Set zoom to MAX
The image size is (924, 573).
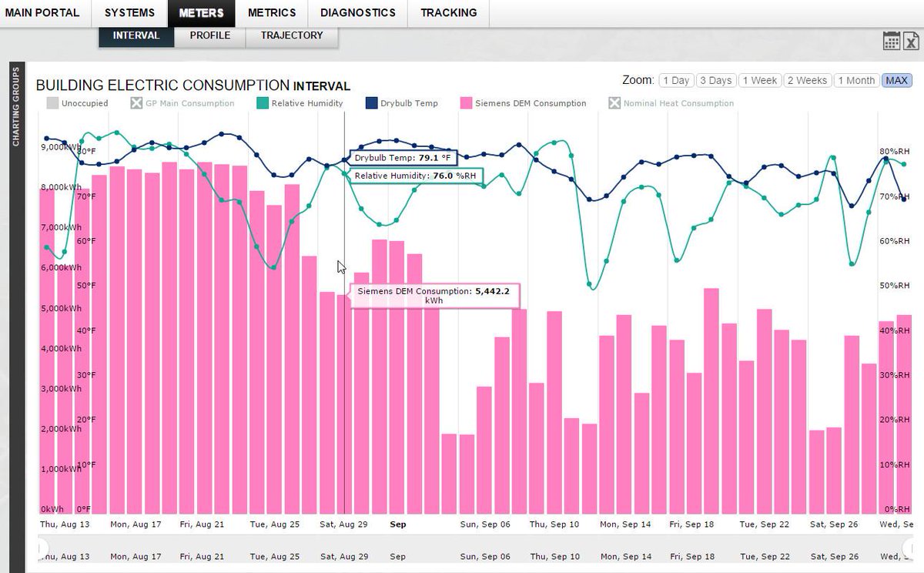(x=896, y=81)
